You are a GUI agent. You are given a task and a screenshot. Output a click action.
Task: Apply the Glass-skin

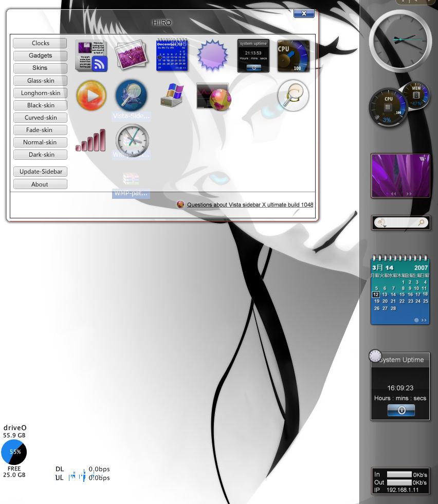(40, 80)
